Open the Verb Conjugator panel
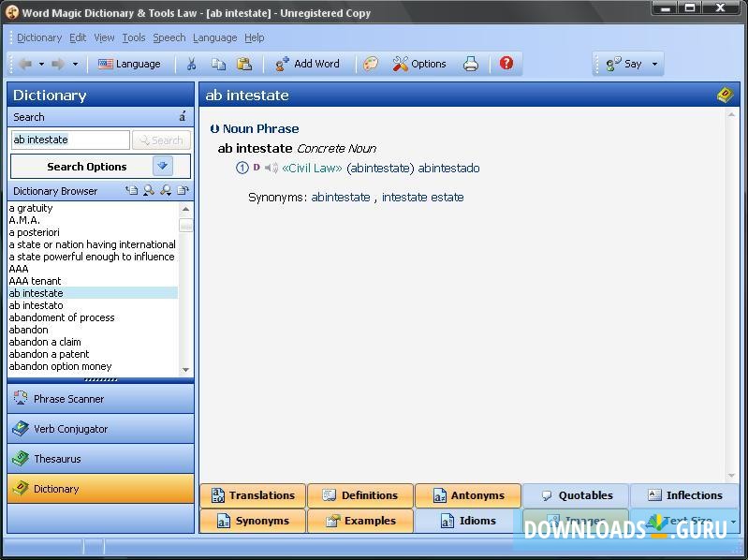Image resolution: width=748 pixels, height=560 pixels. pyautogui.click(x=101, y=429)
